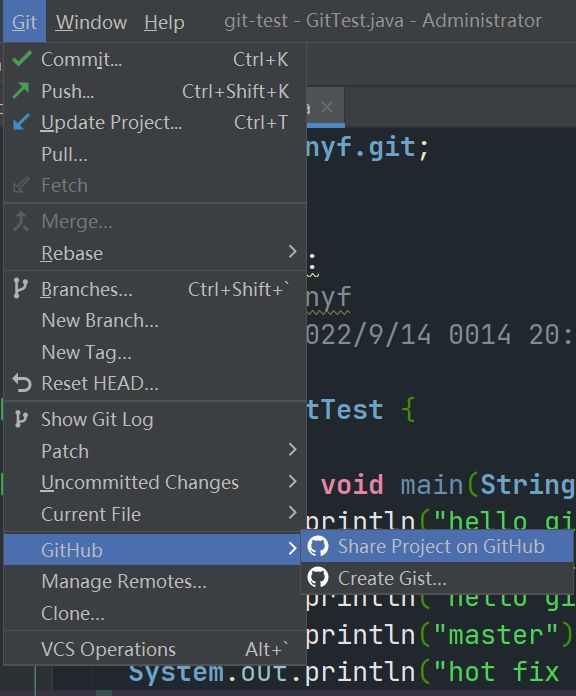The height and width of the screenshot is (696, 576).
Task: Open the Help menu
Action: pyautogui.click(x=164, y=22)
